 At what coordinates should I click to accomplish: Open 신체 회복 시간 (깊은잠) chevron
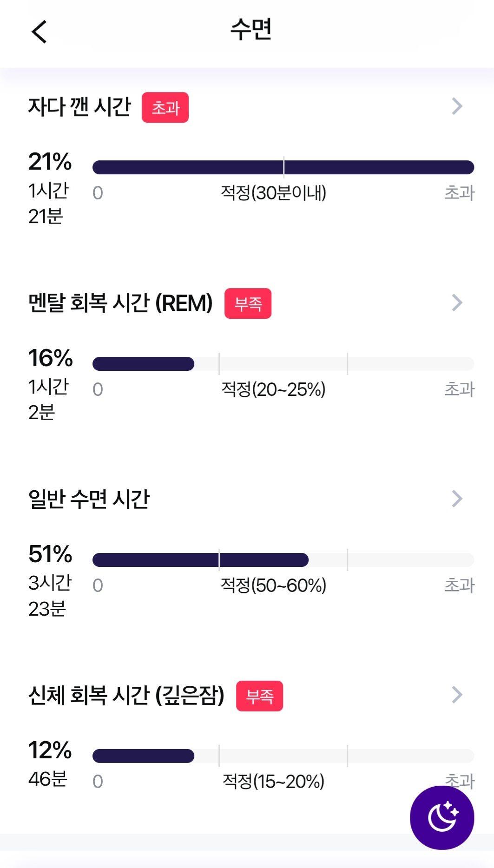click(x=457, y=695)
